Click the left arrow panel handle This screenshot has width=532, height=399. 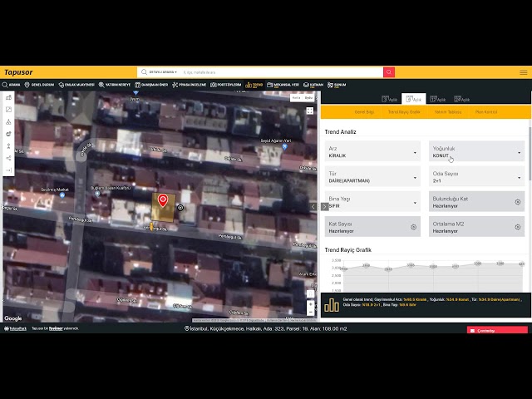(313, 206)
